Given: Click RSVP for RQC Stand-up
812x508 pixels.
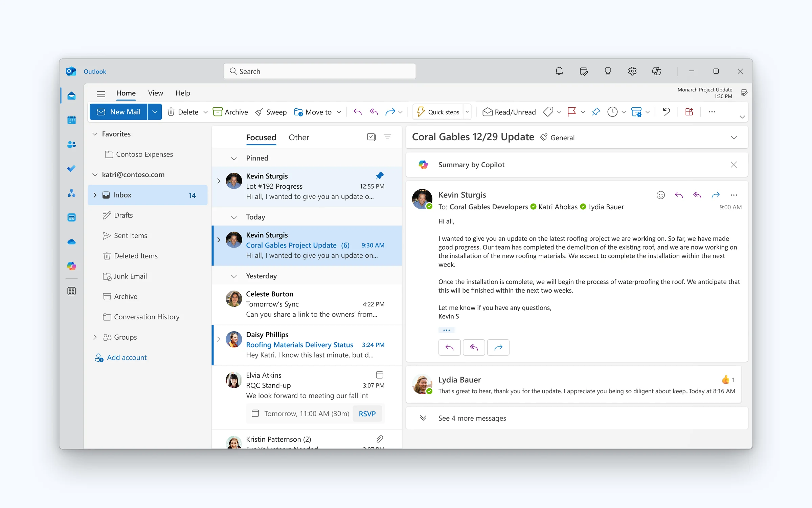Looking at the screenshot, I should (x=367, y=414).
